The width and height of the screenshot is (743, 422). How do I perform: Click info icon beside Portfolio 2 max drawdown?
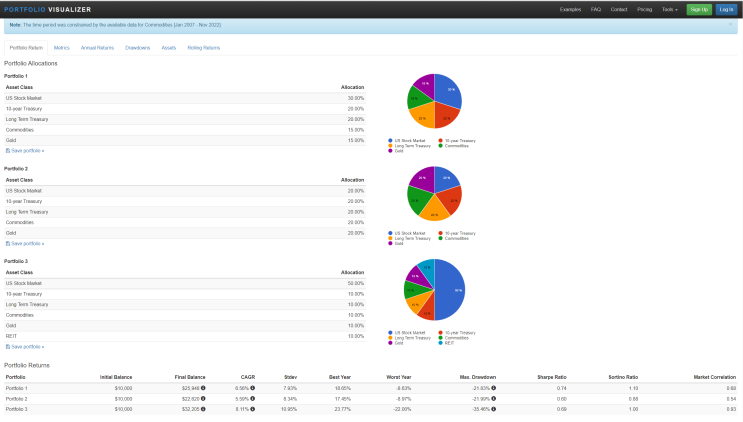493,398
